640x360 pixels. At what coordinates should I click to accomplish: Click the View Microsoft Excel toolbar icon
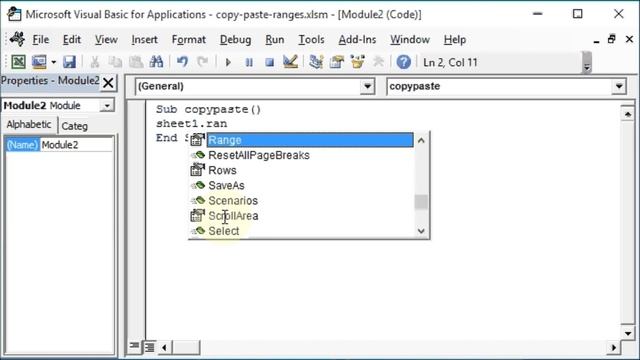point(18,62)
